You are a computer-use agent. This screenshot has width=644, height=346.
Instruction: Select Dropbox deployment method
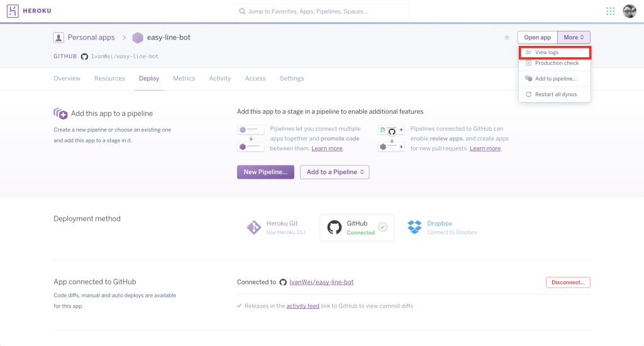click(442, 227)
